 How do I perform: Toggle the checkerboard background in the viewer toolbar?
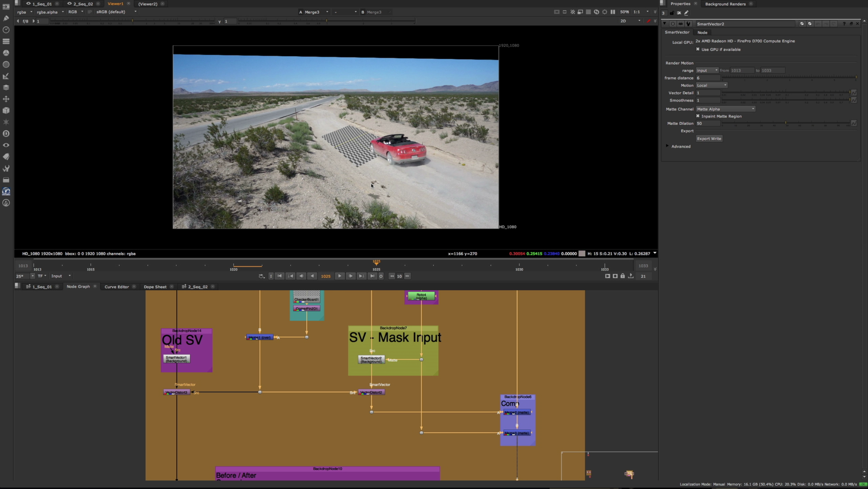pyautogui.click(x=573, y=11)
